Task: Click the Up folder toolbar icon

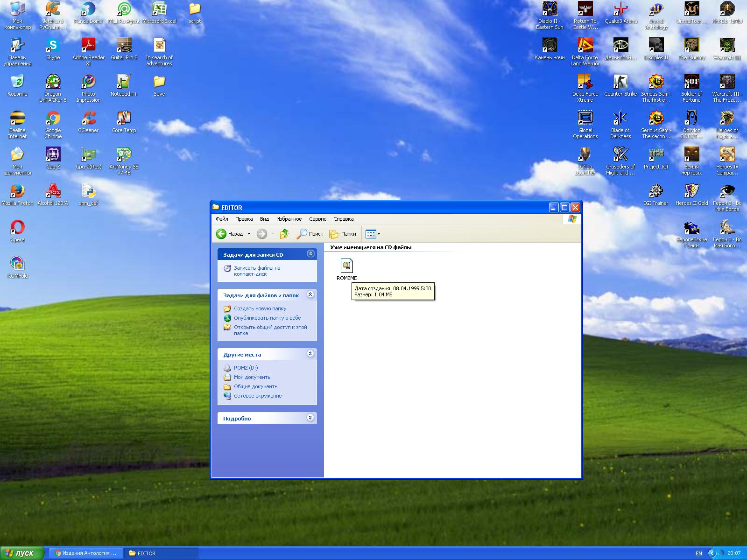Action: click(x=284, y=234)
